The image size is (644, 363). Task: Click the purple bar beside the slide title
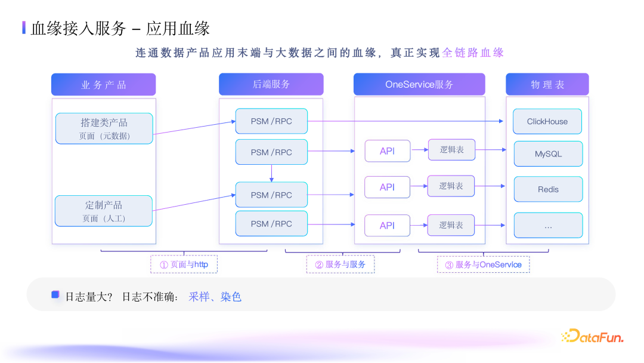[x=24, y=28]
